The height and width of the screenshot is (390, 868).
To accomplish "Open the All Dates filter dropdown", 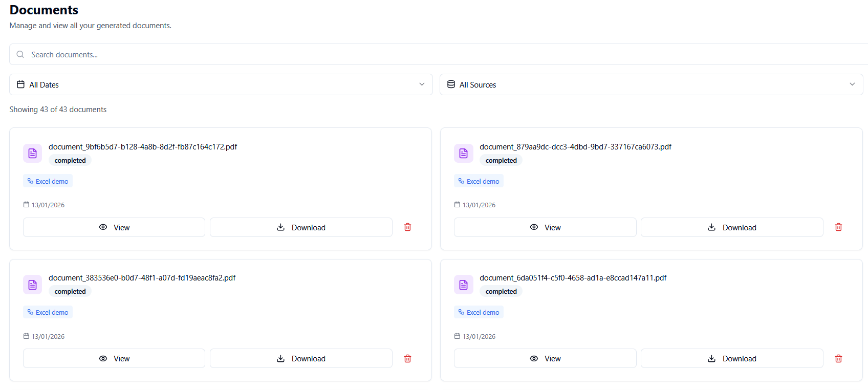I will pos(221,84).
